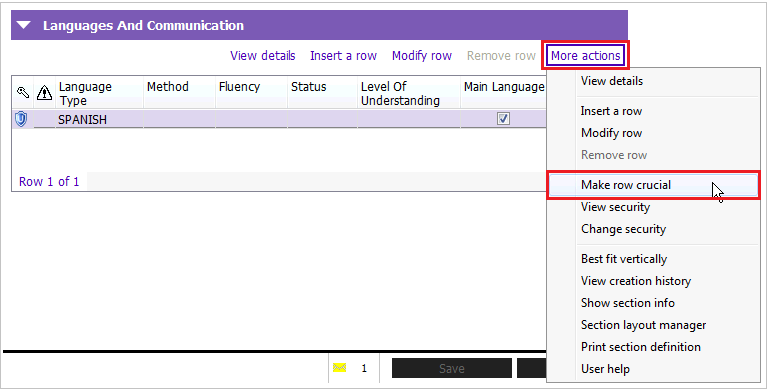This screenshot has width=774, height=392.
Task: Click the greyed Remove row toolbar link
Action: [x=502, y=55]
